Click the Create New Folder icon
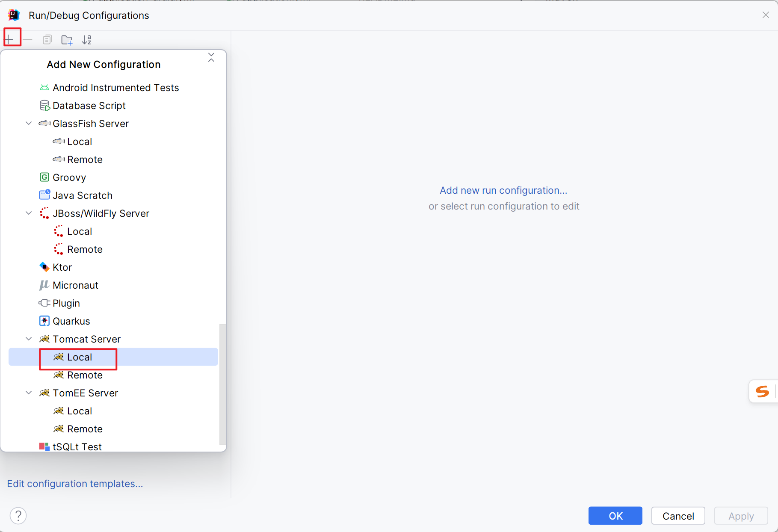This screenshot has width=778, height=532. coord(67,40)
